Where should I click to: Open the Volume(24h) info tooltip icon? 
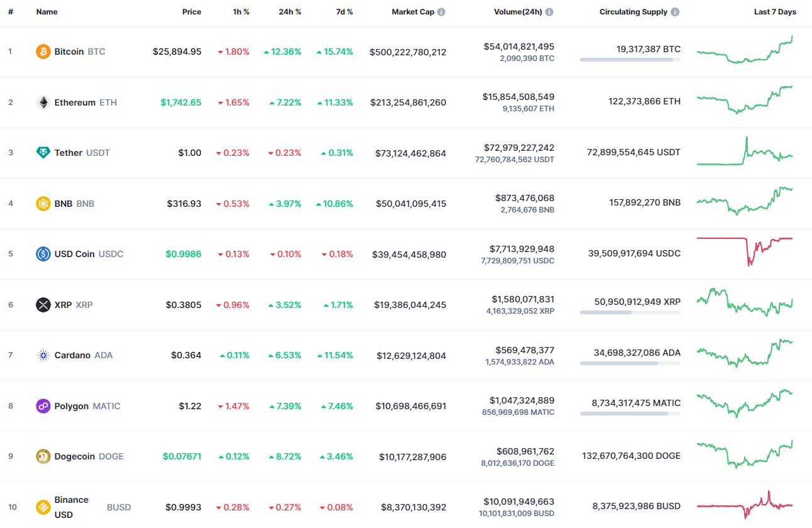point(550,11)
